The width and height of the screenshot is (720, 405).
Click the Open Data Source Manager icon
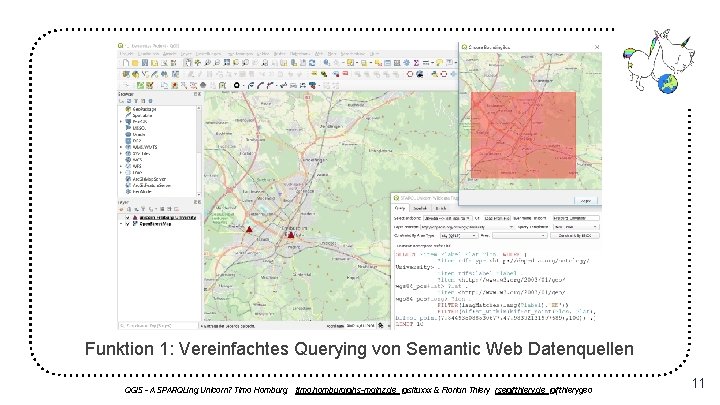[126, 74]
